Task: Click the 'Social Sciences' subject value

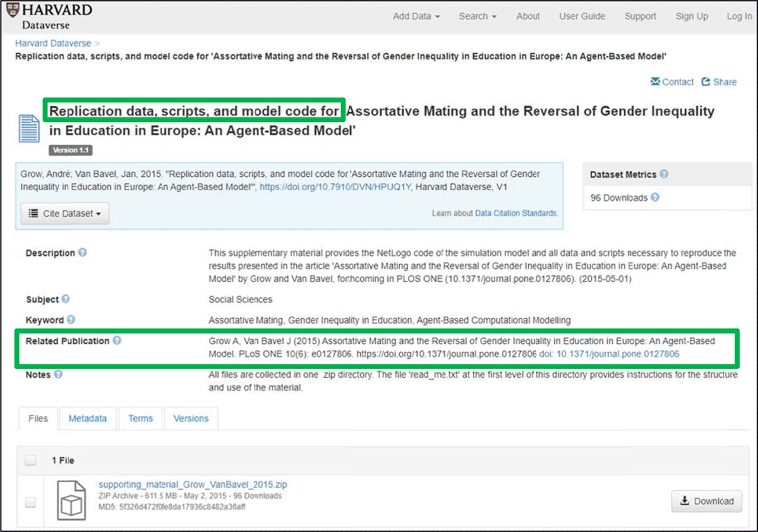Action: (x=241, y=299)
